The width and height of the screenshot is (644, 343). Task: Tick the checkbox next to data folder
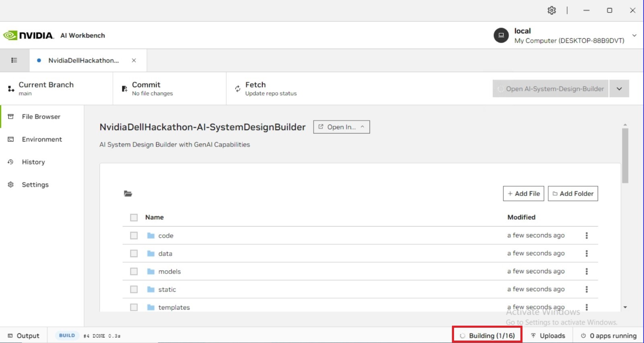pyautogui.click(x=134, y=254)
